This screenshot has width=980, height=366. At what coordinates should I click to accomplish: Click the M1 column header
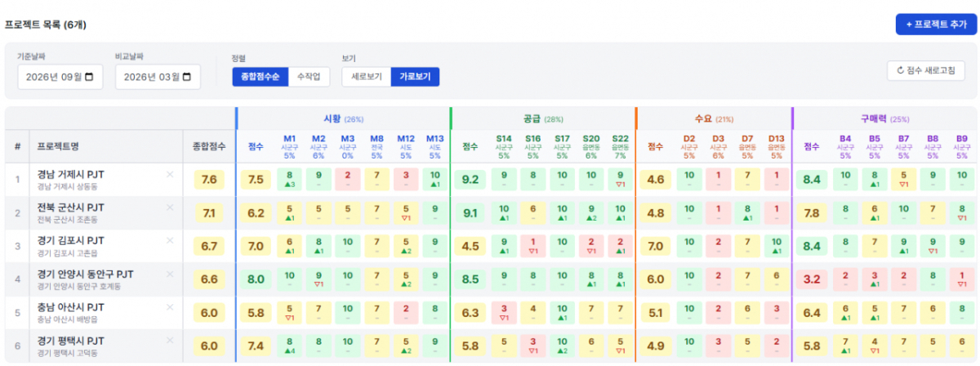point(289,147)
